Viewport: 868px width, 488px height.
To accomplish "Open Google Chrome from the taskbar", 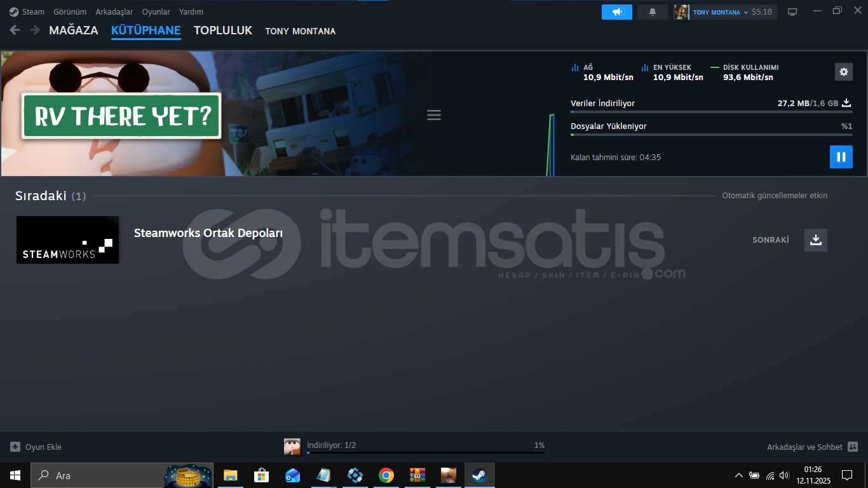I will click(x=386, y=475).
